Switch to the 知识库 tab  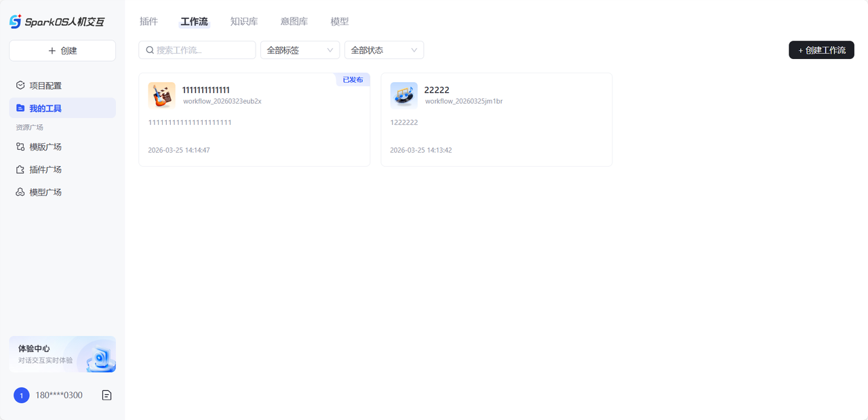point(244,22)
